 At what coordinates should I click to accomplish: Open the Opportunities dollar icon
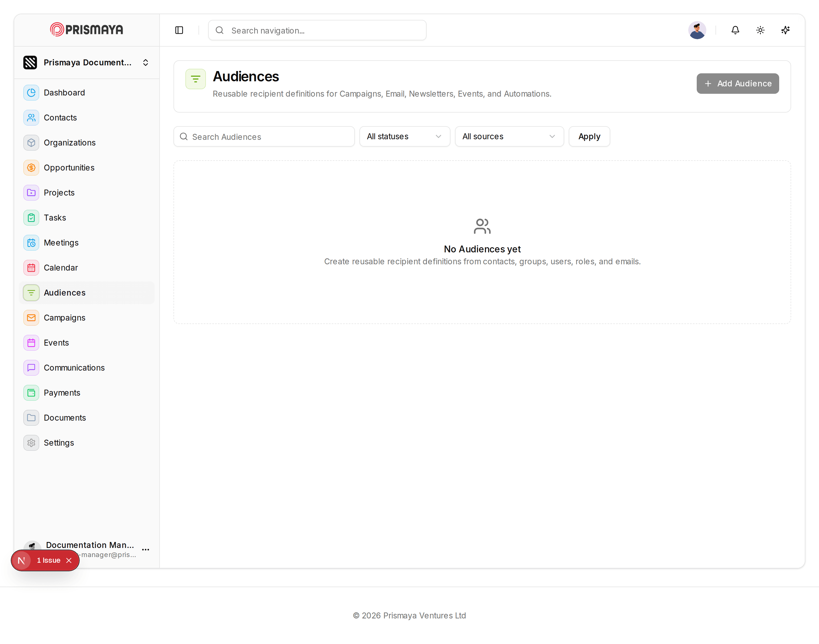[31, 168]
